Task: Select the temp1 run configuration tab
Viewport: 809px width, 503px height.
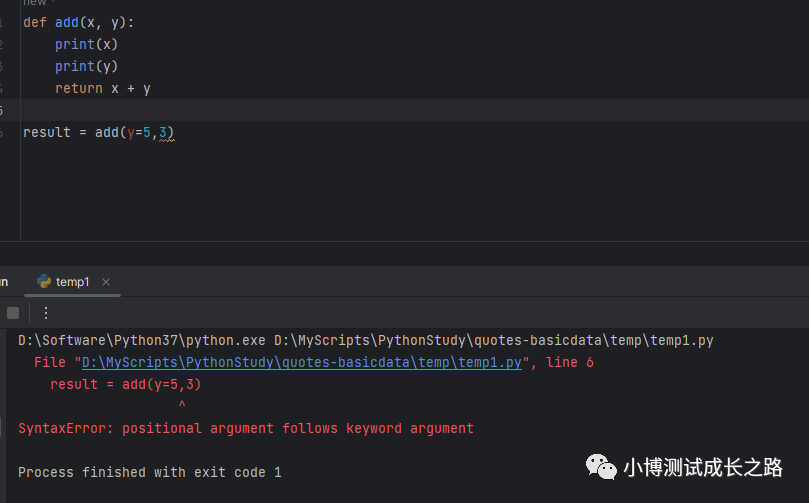Action: [72, 282]
